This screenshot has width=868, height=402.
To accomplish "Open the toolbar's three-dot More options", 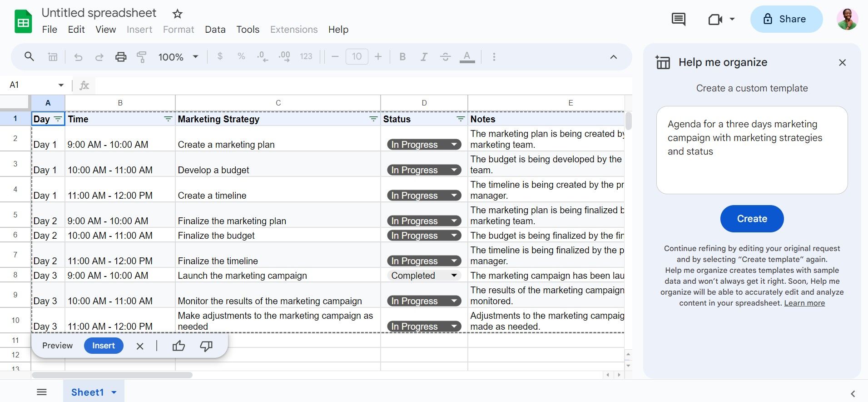I will coord(494,57).
